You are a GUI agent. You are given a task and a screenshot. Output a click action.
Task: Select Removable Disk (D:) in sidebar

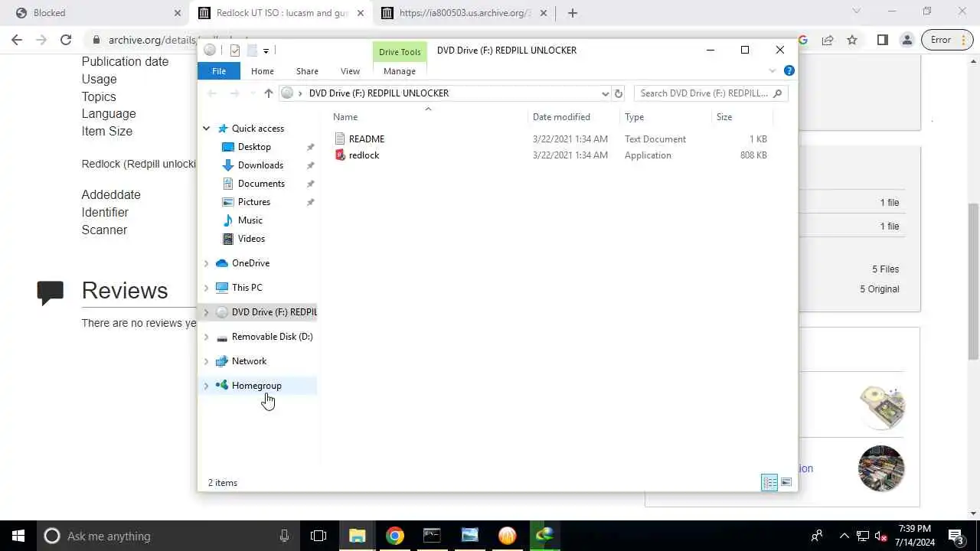(272, 337)
